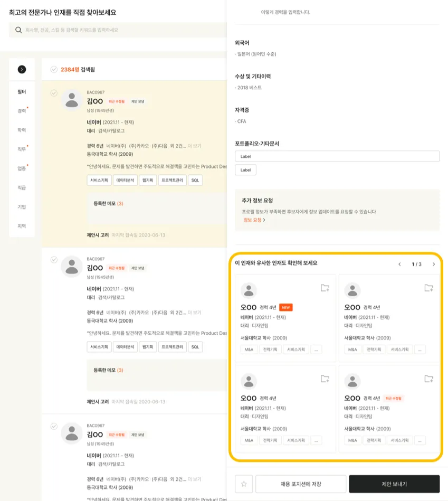448x501 pixels.
Task: Click avatar on bottom-left similar-talent card
Action: pos(249,381)
